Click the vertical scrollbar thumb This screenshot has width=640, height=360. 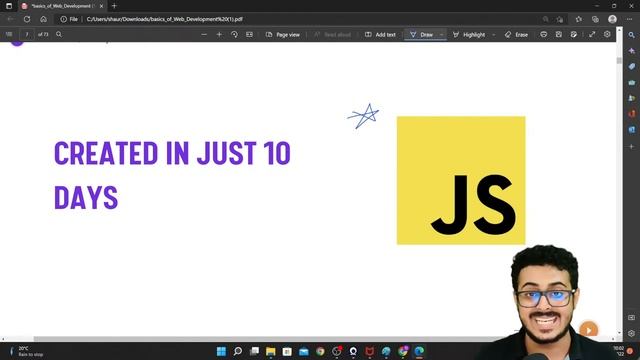(x=619, y=60)
